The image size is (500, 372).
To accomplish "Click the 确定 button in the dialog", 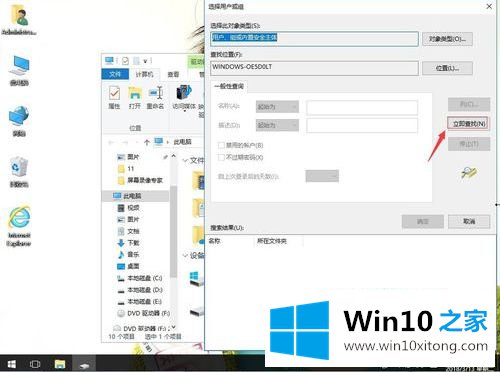I will pyautogui.click(x=423, y=221).
